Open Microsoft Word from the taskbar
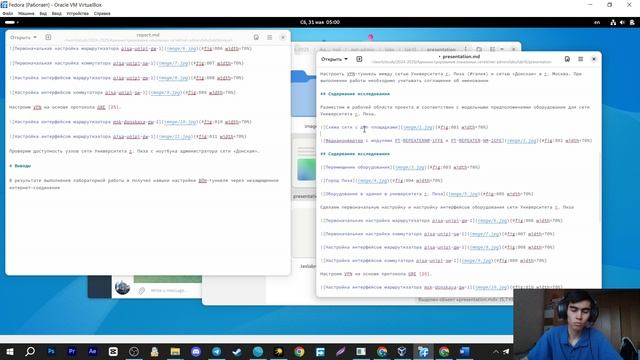This screenshot has height=360, width=640. click(x=464, y=351)
